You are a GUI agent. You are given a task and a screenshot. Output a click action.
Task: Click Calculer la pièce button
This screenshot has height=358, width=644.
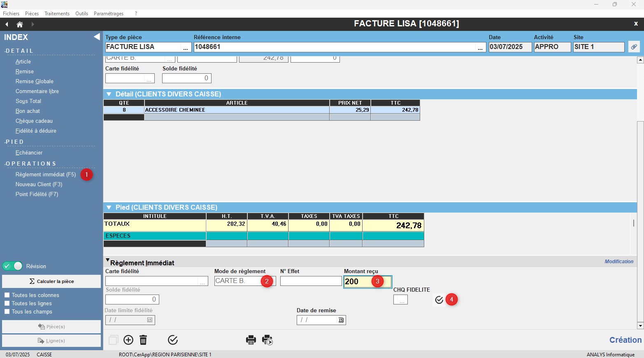click(x=51, y=281)
